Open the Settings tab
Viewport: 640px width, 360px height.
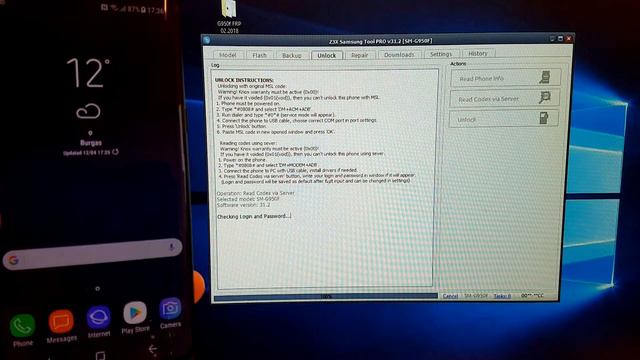point(441,54)
